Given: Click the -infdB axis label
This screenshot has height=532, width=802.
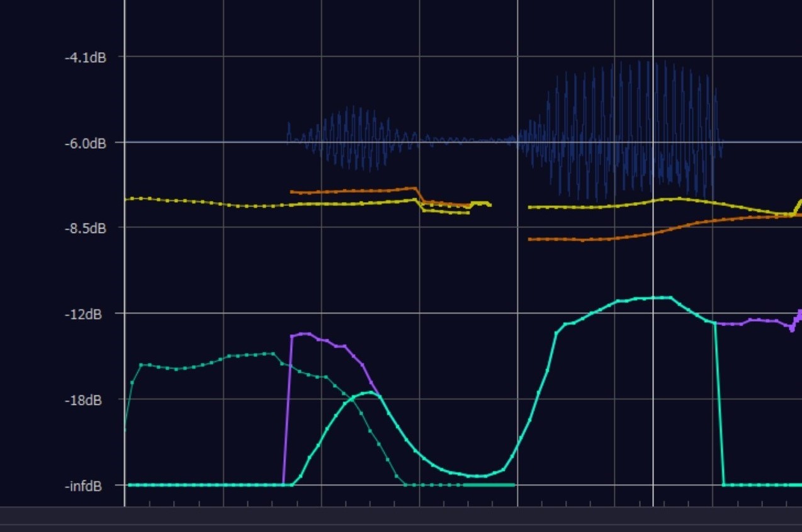Looking at the screenshot, I should [84, 486].
